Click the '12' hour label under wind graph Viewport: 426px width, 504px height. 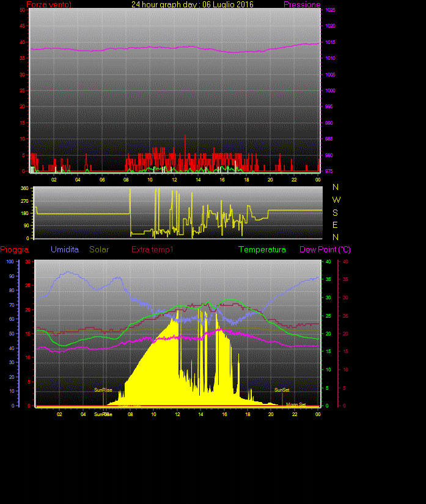tap(174, 180)
